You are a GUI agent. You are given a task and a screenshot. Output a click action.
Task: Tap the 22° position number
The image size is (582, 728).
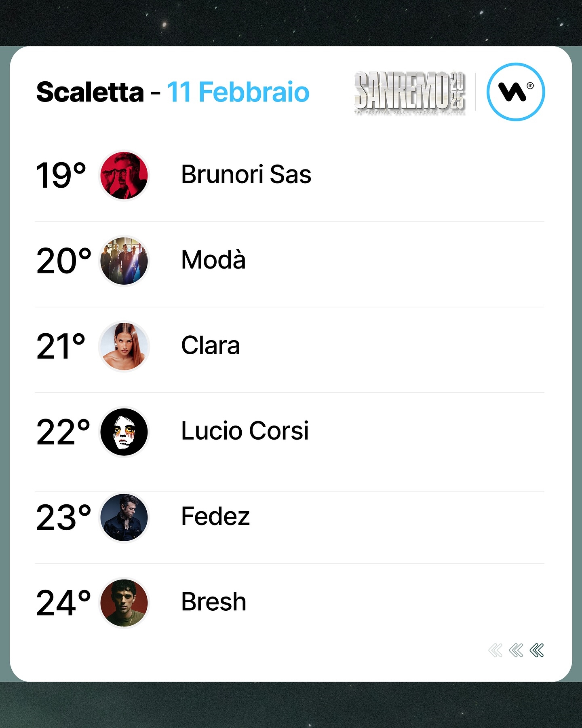[x=63, y=432]
